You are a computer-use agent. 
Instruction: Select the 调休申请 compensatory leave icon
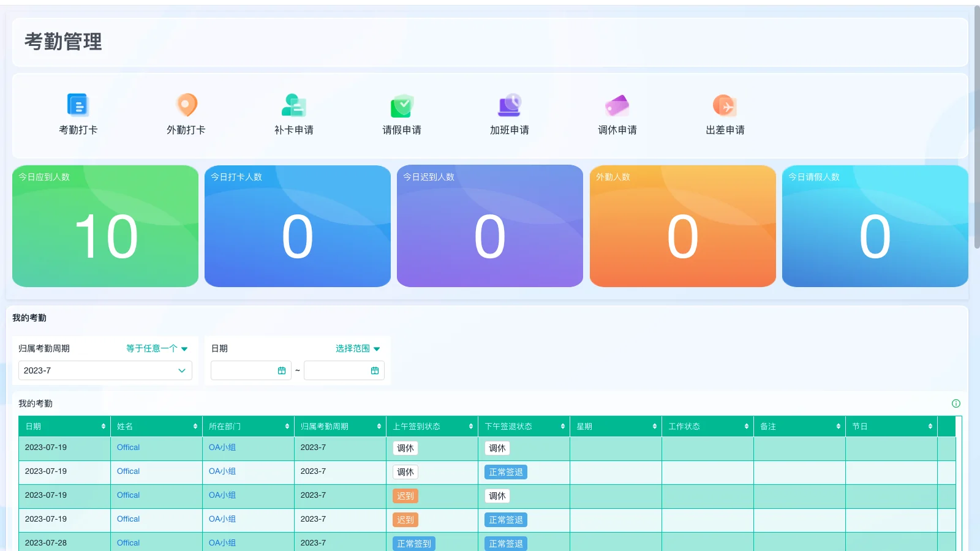(617, 113)
